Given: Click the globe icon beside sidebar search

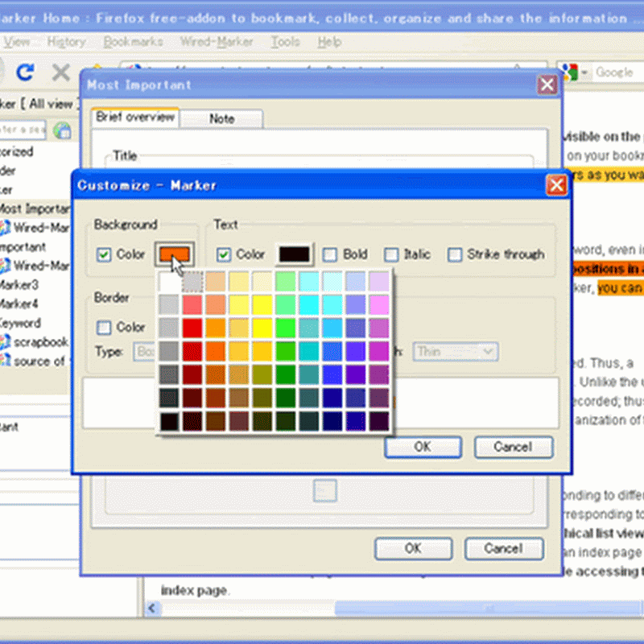Looking at the screenshot, I should [x=62, y=130].
